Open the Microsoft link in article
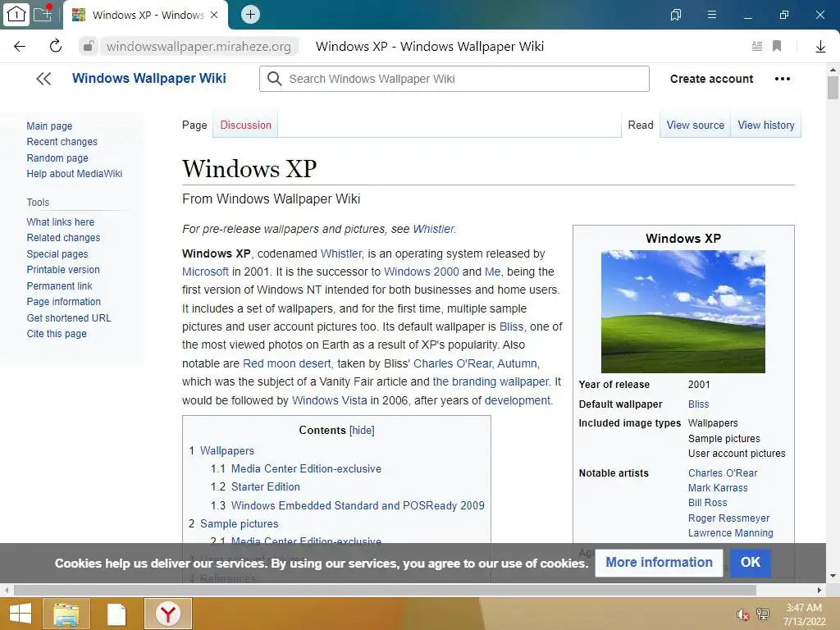The image size is (840, 630). click(x=205, y=272)
